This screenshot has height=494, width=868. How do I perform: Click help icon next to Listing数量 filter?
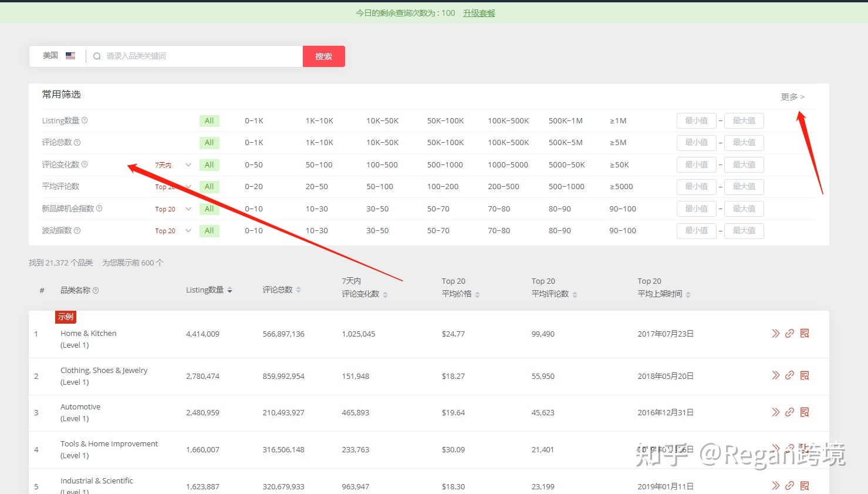click(x=85, y=120)
